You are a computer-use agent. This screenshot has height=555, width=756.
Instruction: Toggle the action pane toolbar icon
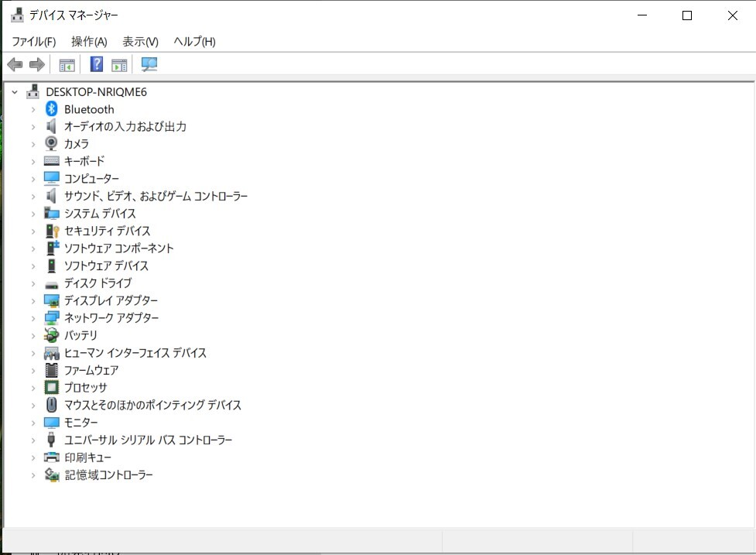coord(119,64)
